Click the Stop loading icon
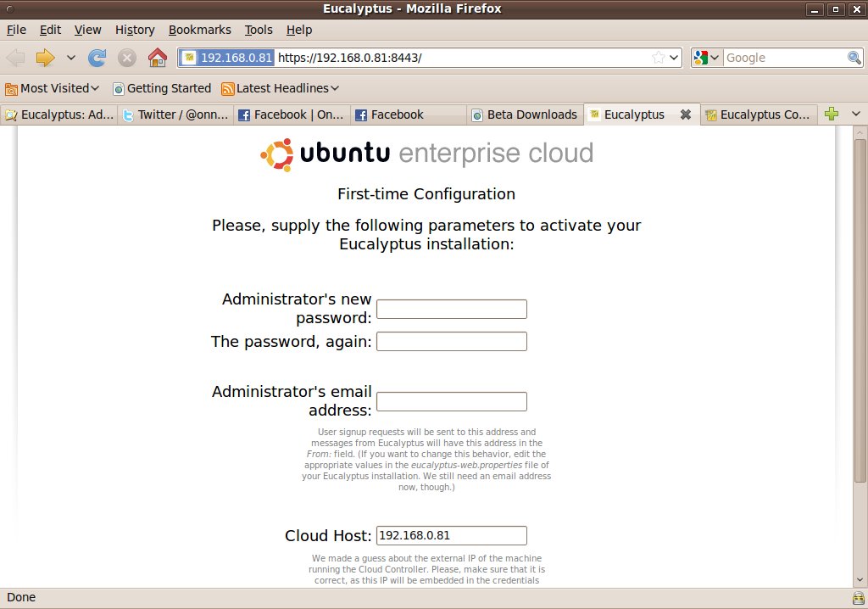This screenshot has height=609, width=868. 127,58
